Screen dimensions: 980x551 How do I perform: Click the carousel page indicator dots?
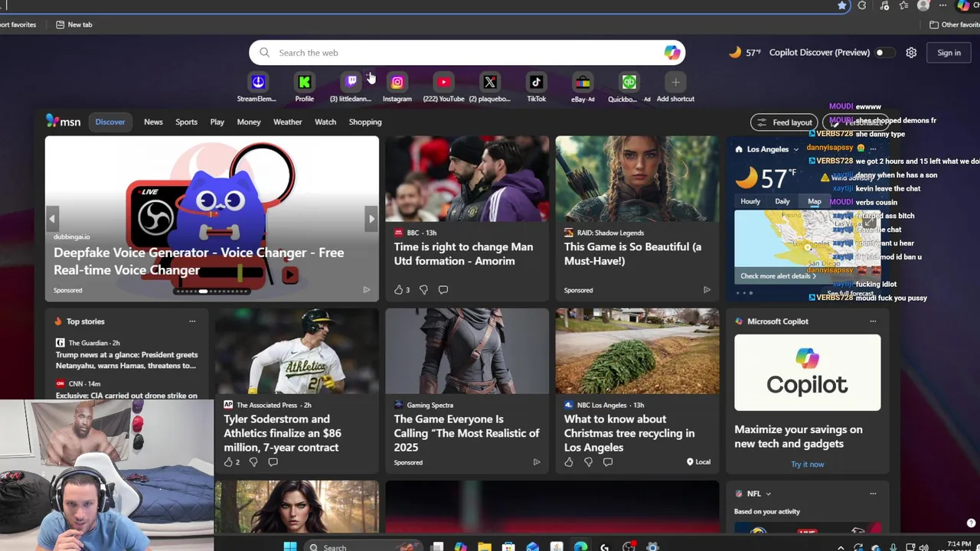212,291
